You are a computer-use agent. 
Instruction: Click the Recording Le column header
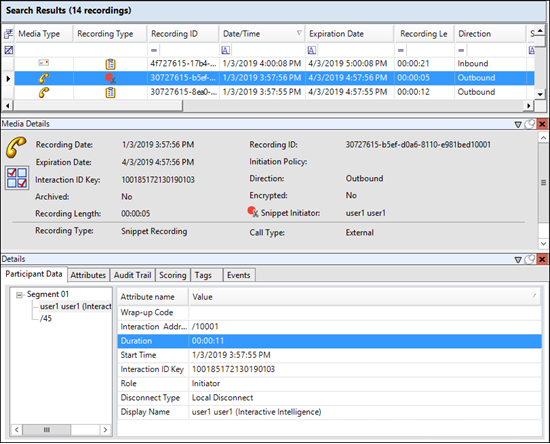424,34
